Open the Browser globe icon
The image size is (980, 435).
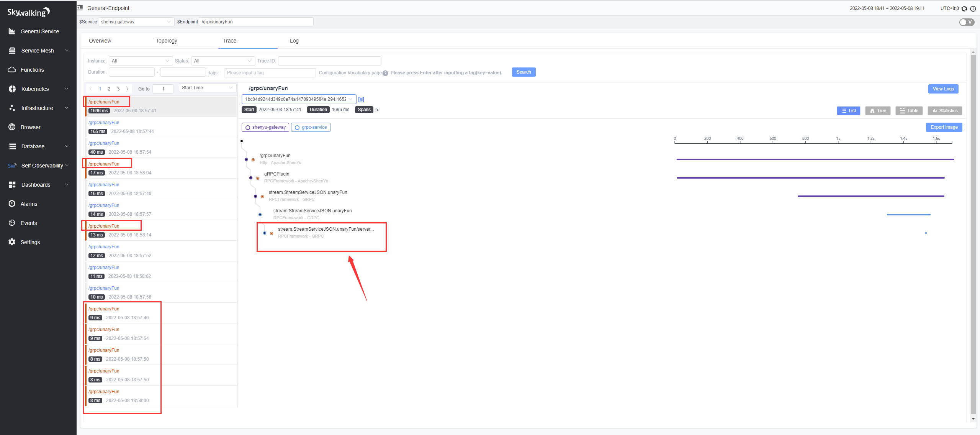point(12,127)
